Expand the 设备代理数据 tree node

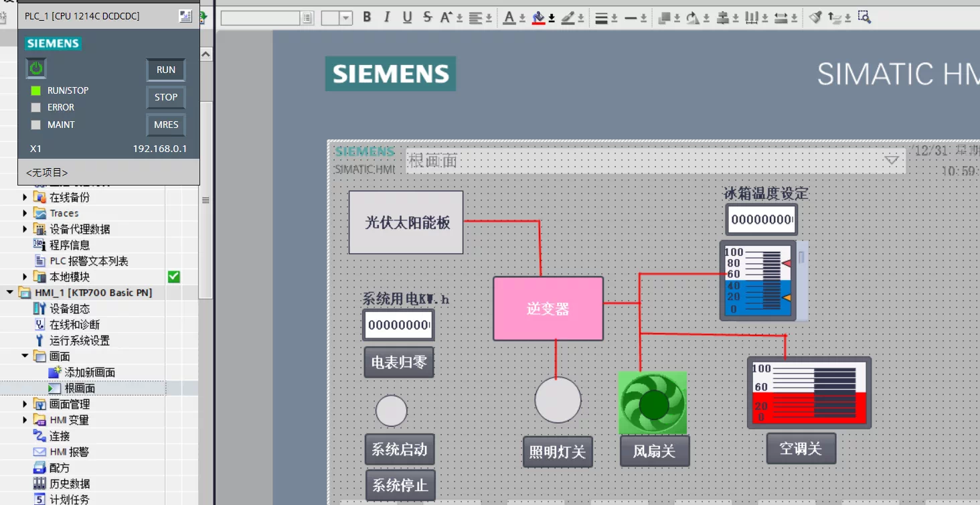[25, 229]
